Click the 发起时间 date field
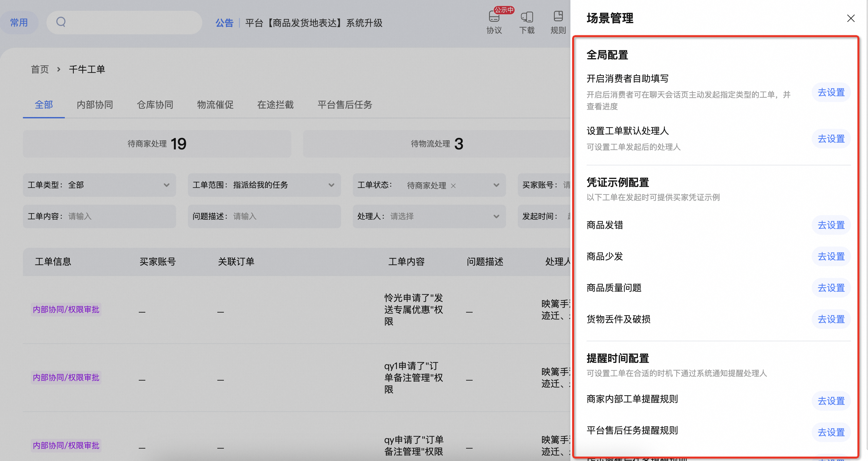Image resolution: width=868 pixels, height=461 pixels. tap(544, 216)
